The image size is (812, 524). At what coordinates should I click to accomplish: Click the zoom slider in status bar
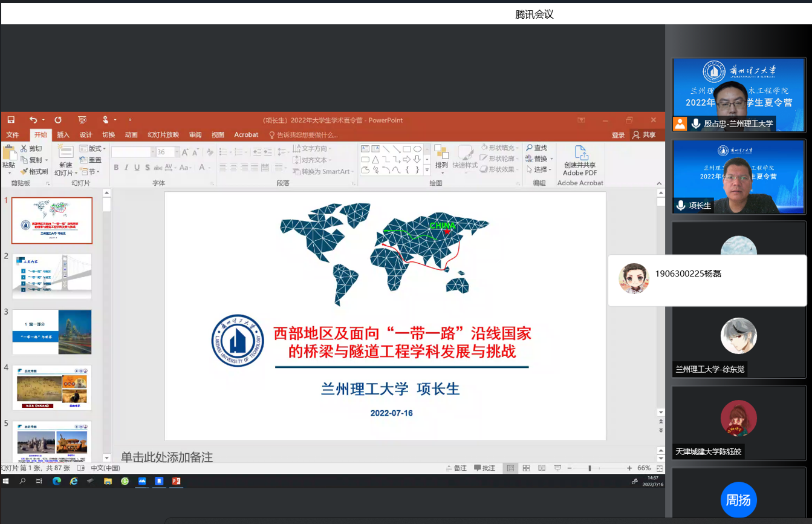(590, 468)
